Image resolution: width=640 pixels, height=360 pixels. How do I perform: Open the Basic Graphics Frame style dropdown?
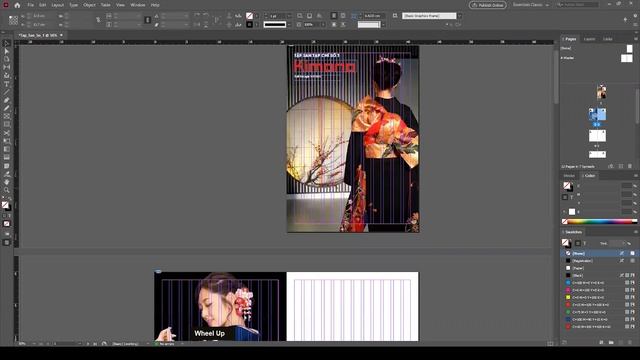point(459,16)
